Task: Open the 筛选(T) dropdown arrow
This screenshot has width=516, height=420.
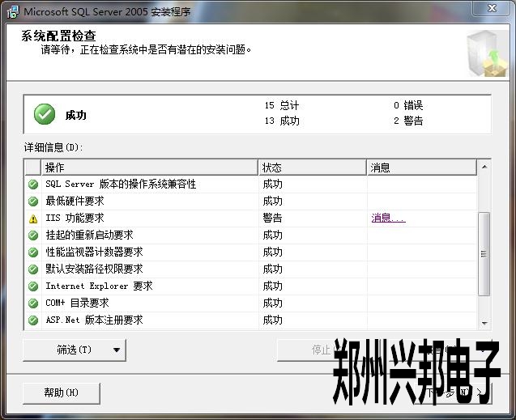Action: click(117, 350)
